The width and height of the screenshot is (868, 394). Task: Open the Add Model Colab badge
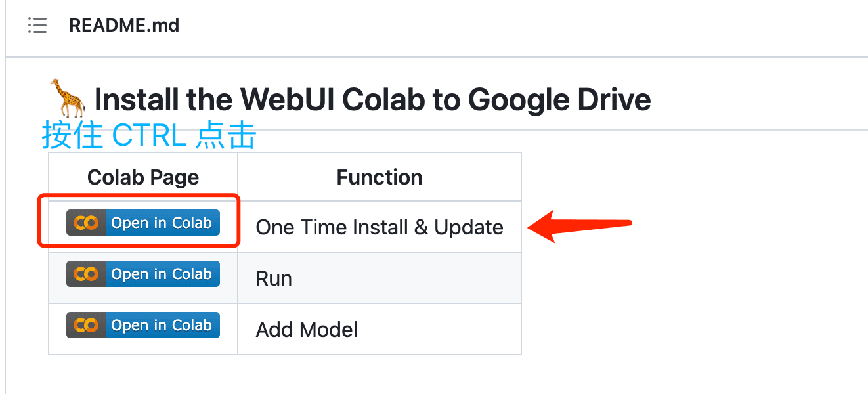point(143,325)
